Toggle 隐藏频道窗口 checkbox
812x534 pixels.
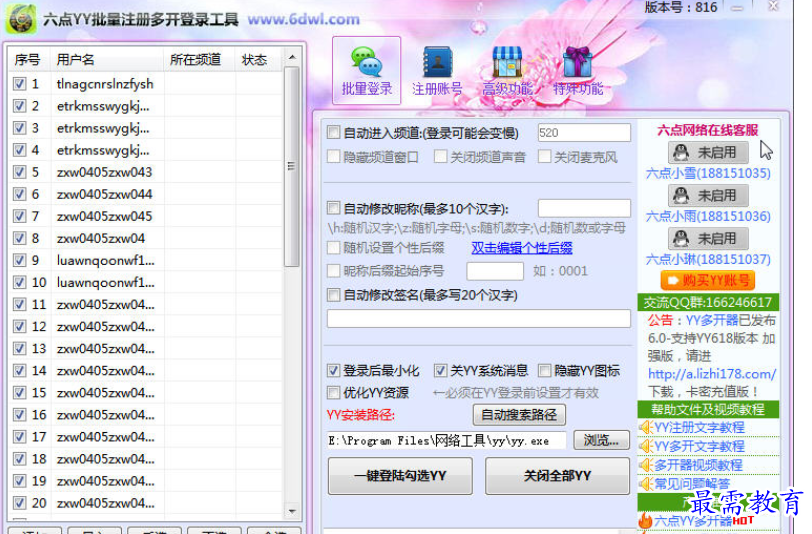tap(334, 156)
